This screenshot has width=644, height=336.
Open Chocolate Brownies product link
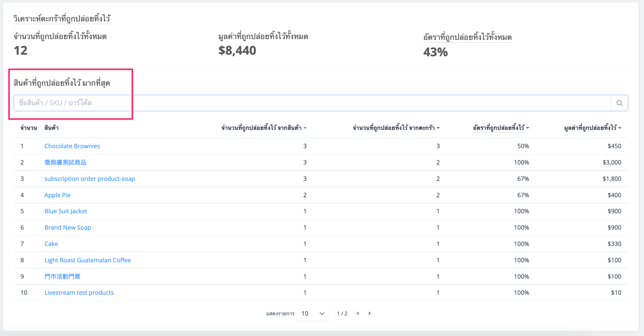(x=72, y=146)
